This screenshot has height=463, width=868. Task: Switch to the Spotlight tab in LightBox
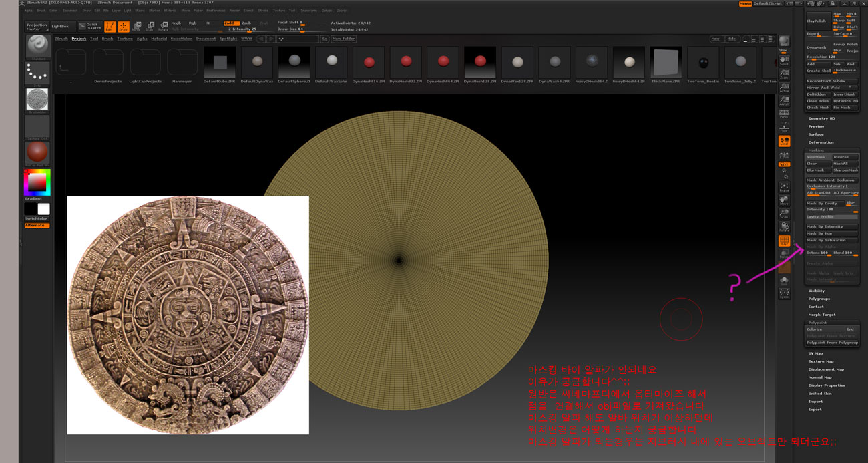228,39
